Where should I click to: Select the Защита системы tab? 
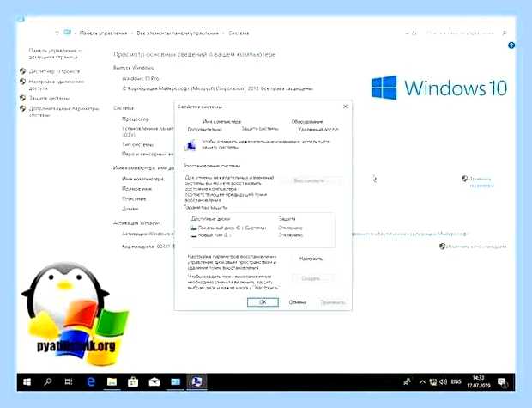point(260,129)
